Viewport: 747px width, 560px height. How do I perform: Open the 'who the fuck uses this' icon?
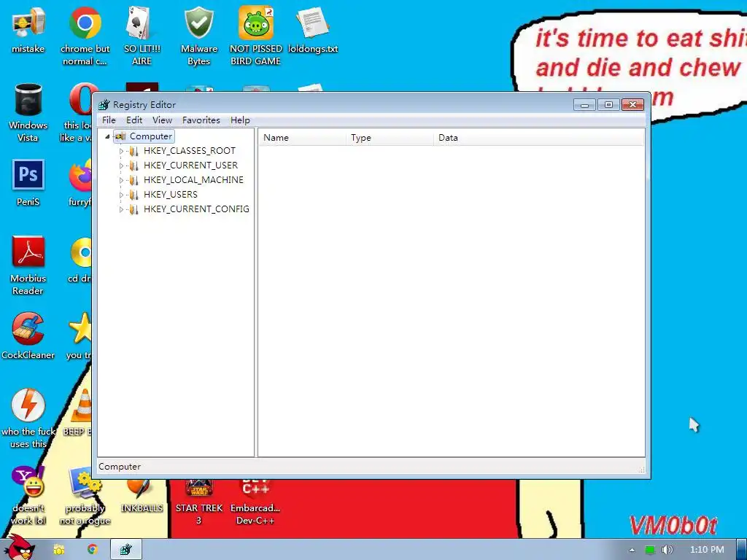(x=28, y=419)
